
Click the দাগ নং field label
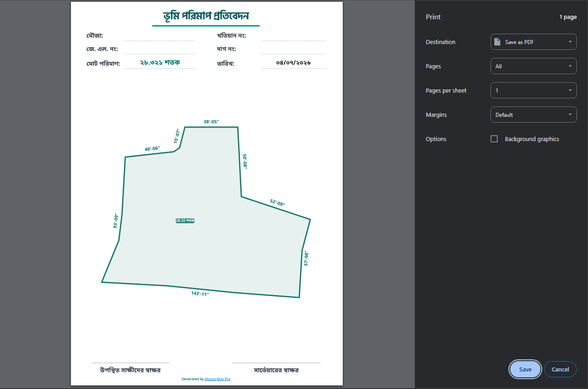point(226,49)
